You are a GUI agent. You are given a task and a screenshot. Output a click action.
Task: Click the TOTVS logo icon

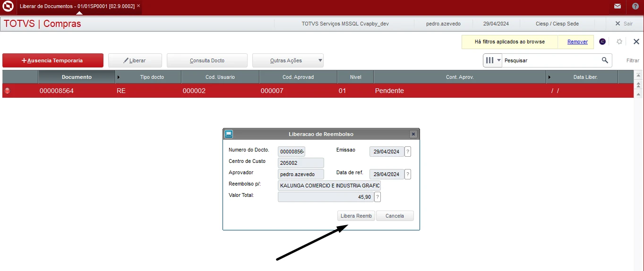[x=8, y=7]
